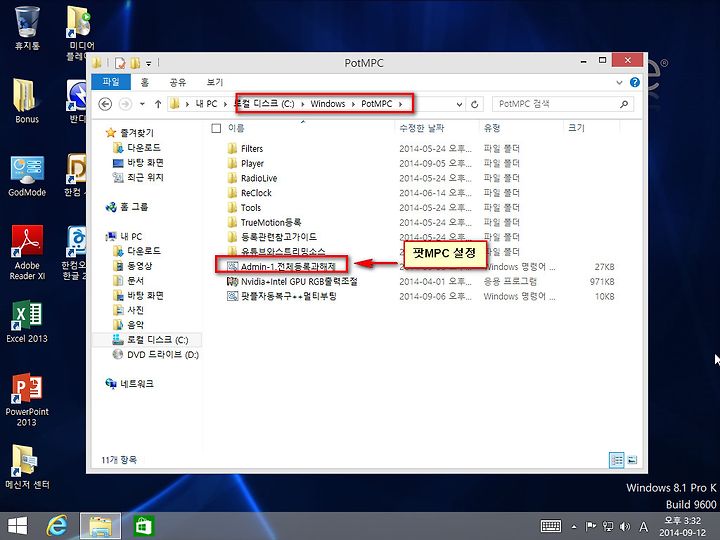Open the address bar history dropdown
The width and height of the screenshot is (720, 540).
pyautogui.click(x=459, y=105)
